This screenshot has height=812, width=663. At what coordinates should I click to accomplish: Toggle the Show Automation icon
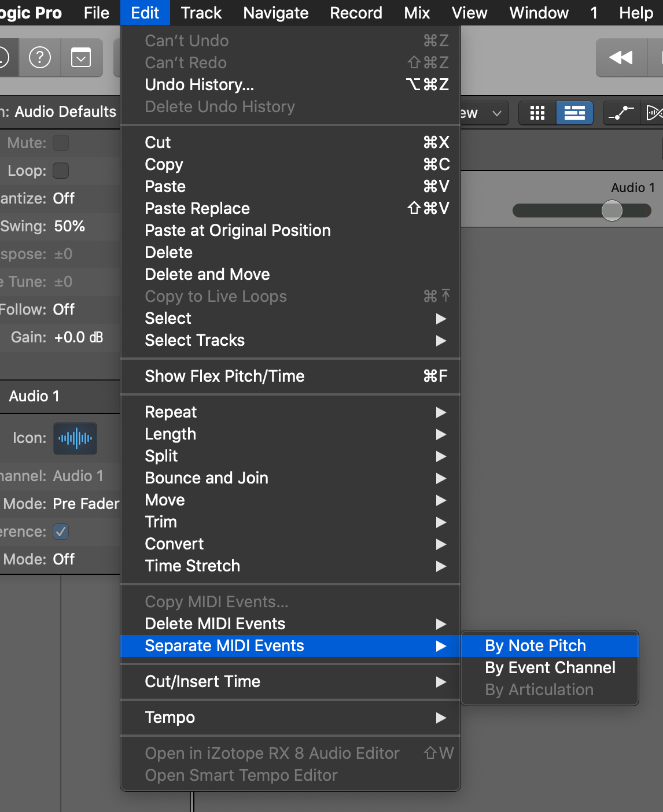[621, 113]
